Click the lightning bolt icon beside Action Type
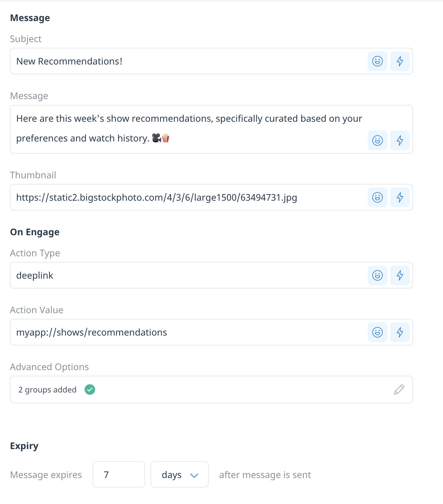Viewport: 443px width, 504px height. (400, 275)
